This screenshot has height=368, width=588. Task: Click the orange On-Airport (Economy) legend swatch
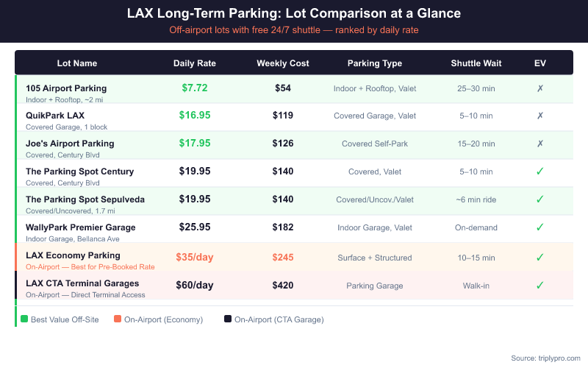click(118, 319)
